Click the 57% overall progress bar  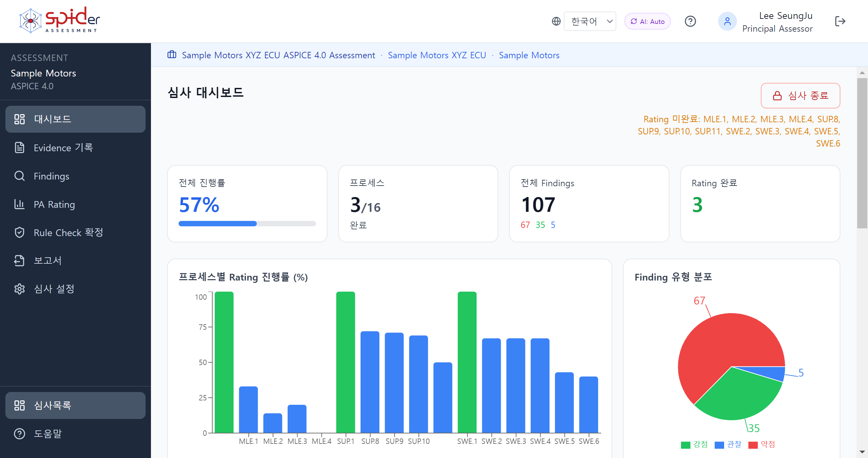pyautogui.click(x=247, y=224)
